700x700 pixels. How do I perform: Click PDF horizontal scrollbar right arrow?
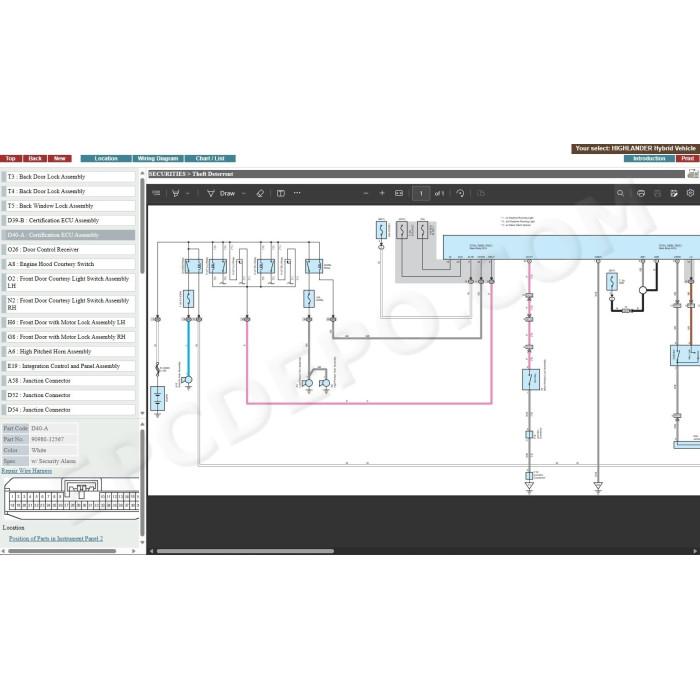[x=695, y=551]
